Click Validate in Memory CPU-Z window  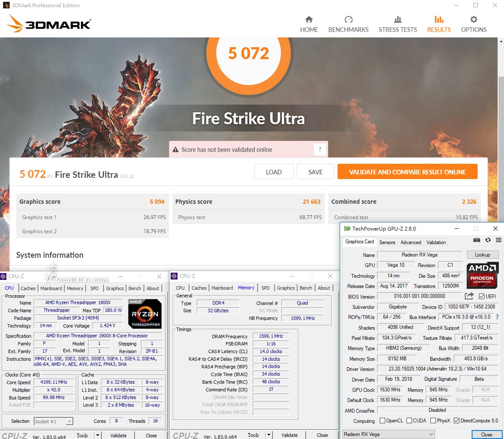tap(289, 435)
